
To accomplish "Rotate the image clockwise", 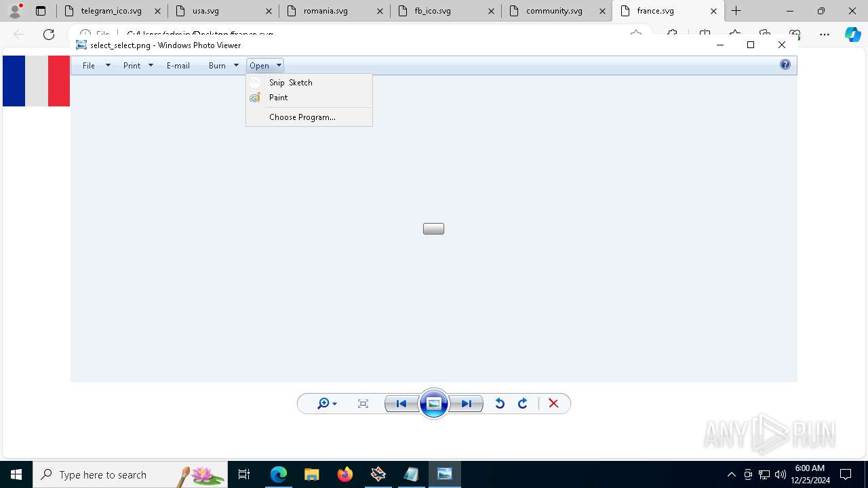I will pos(523,404).
